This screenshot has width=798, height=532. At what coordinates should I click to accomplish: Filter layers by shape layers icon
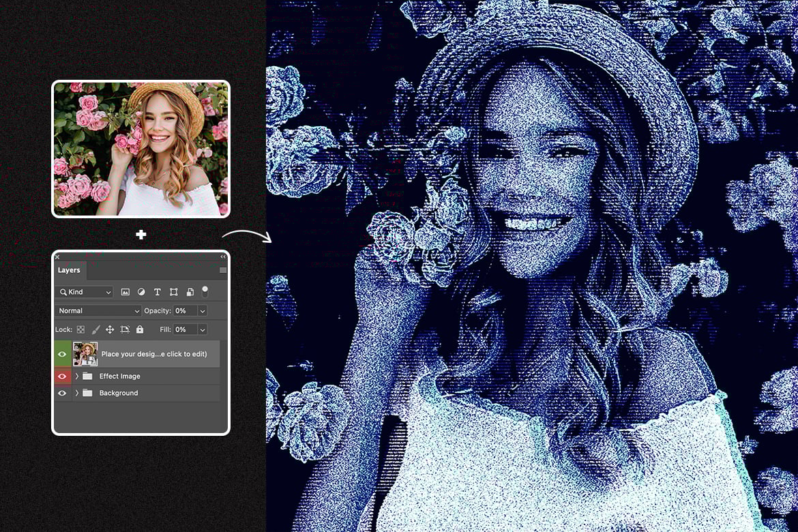173,292
